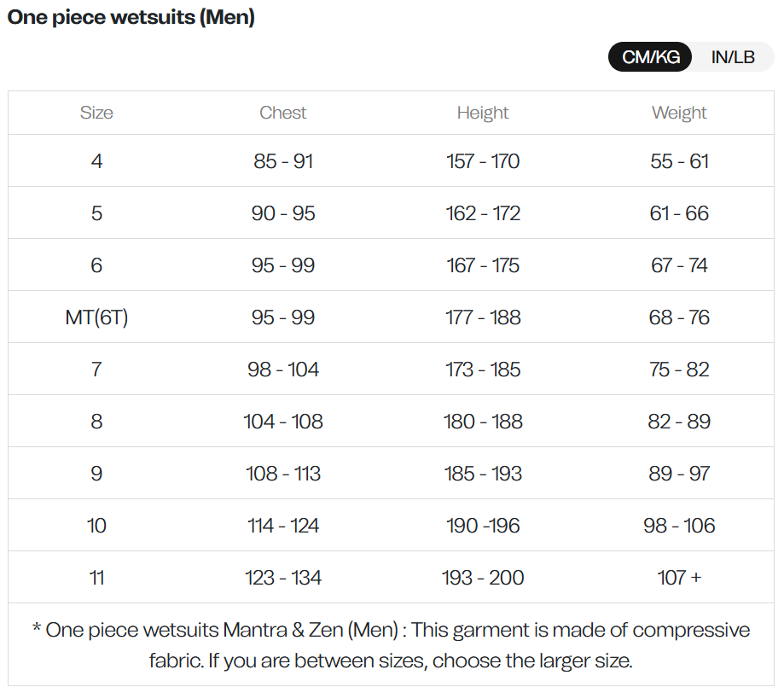The image size is (784, 687).
Task: Switch units to IN/LB
Action: (x=733, y=56)
